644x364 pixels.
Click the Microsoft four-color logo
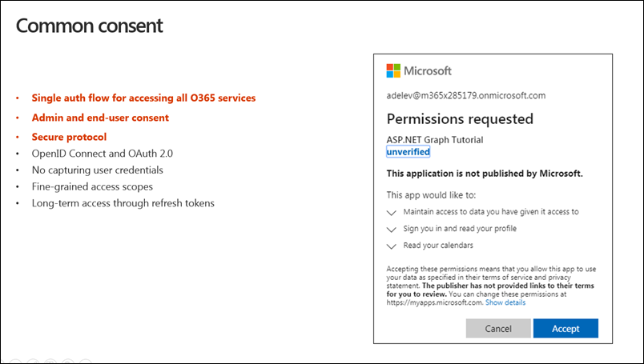pos(393,70)
